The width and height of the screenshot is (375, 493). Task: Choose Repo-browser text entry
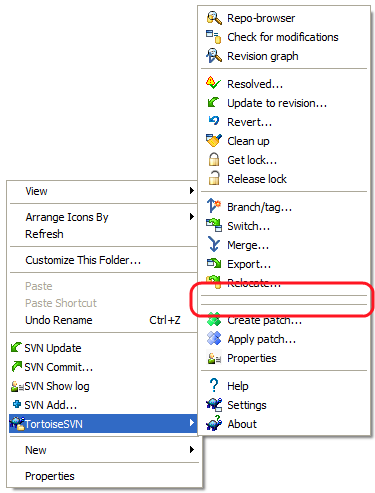click(x=261, y=18)
